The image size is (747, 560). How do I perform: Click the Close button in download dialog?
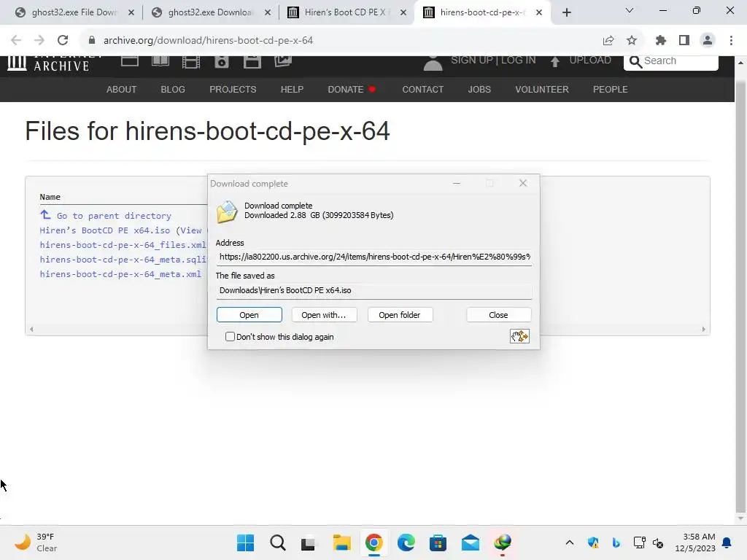[498, 315]
